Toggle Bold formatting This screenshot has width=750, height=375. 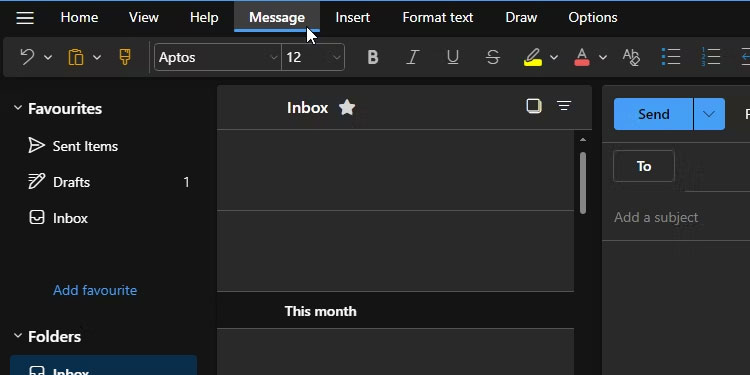[373, 57]
